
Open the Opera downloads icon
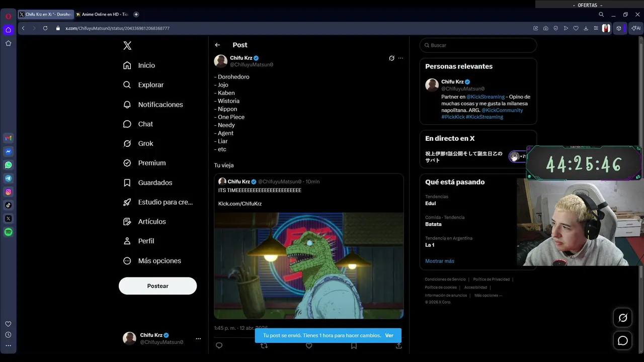(x=586, y=29)
